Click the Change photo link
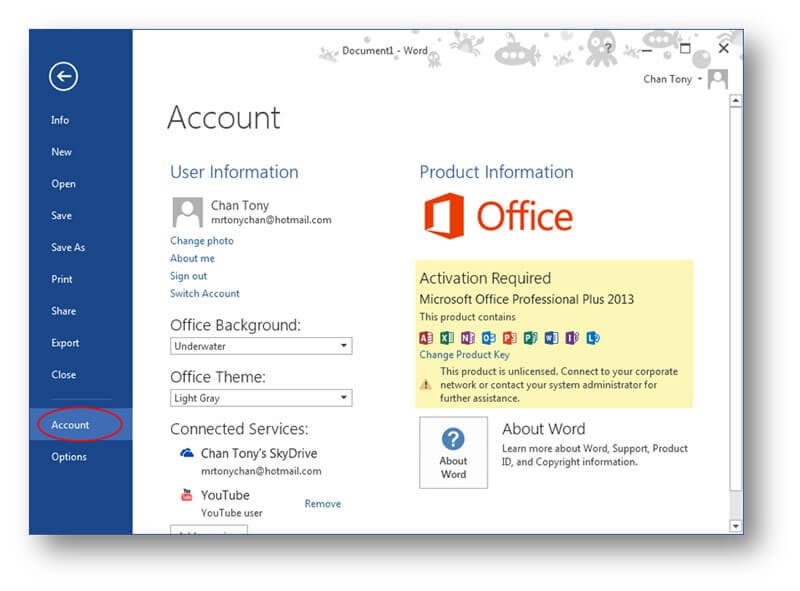 tap(202, 240)
